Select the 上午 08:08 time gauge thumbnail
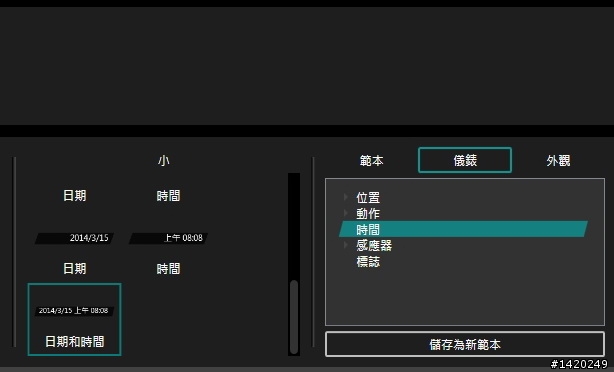The width and height of the screenshot is (614, 372). 168,238
